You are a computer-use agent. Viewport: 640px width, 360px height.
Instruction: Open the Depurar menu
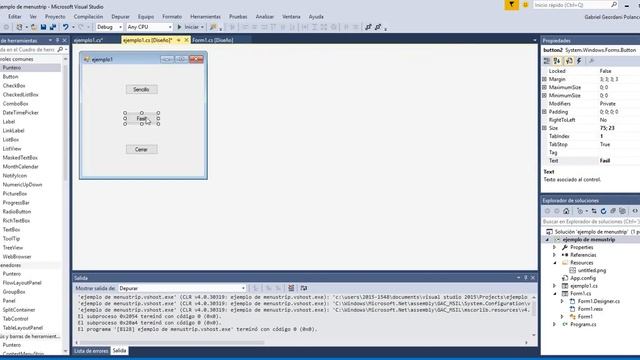[x=120, y=17]
